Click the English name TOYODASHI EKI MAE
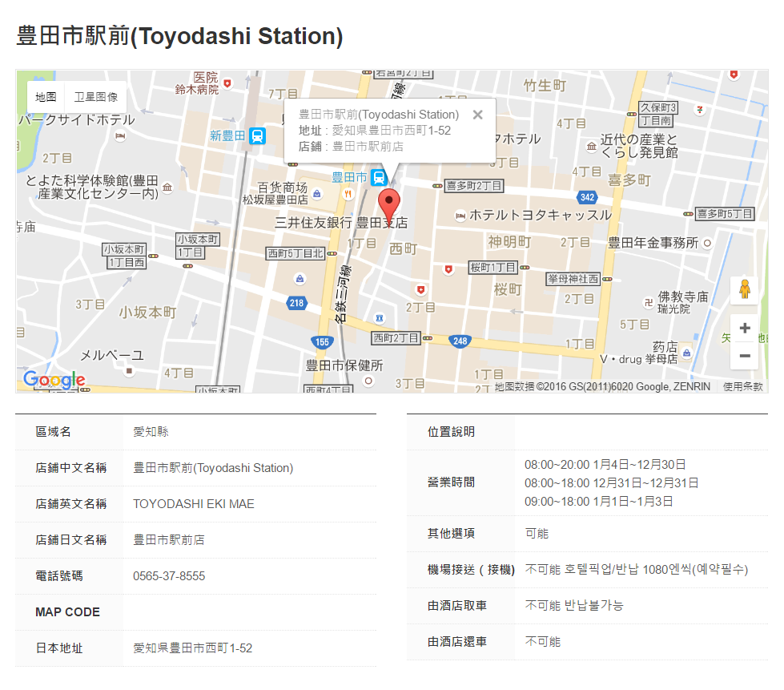Viewport: 784px width, 690px height. point(194,504)
